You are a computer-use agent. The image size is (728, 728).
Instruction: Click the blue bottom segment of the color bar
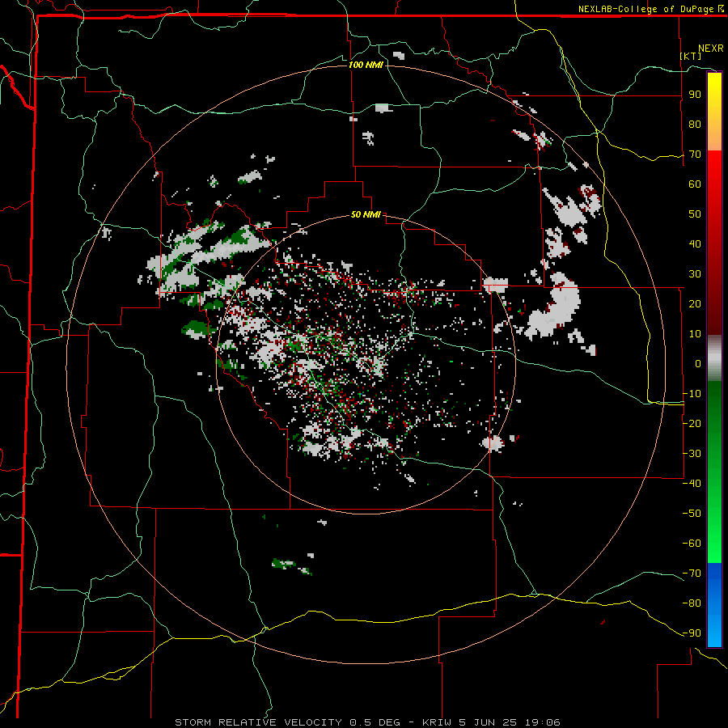(714, 605)
